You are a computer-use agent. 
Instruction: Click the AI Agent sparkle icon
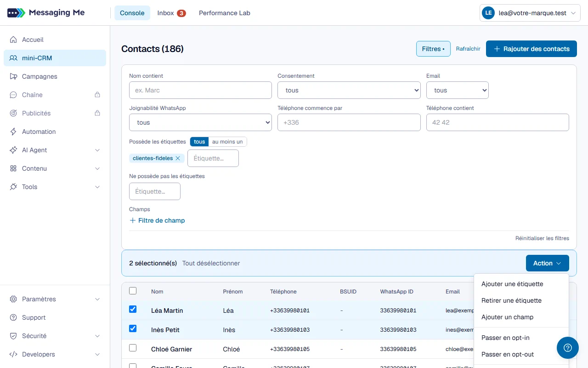click(13, 150)
